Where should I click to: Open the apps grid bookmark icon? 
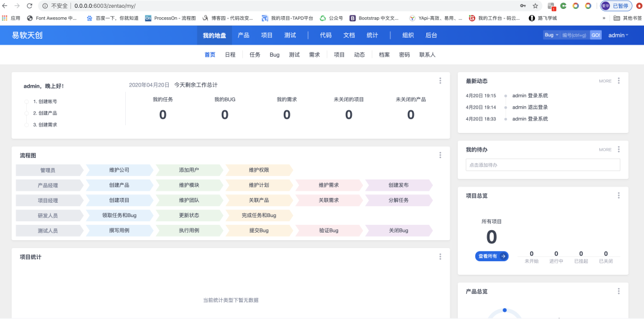tap(5, 18)
